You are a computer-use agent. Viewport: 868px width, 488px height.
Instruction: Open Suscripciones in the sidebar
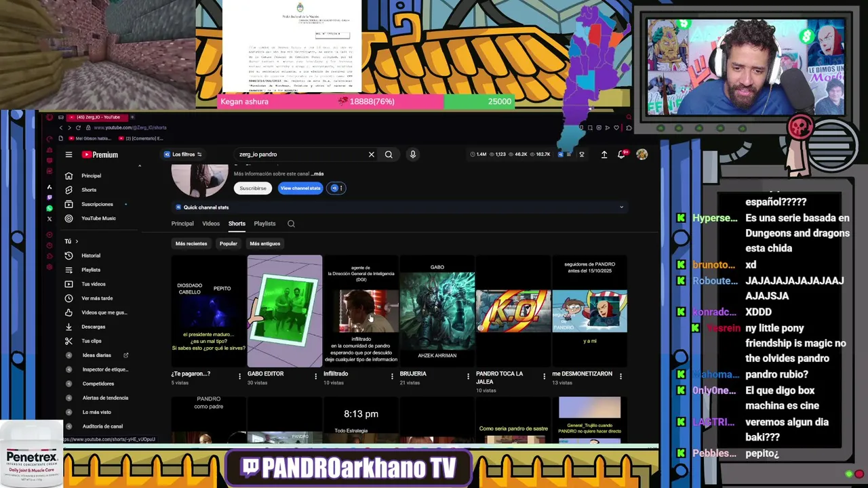[98, 204]
